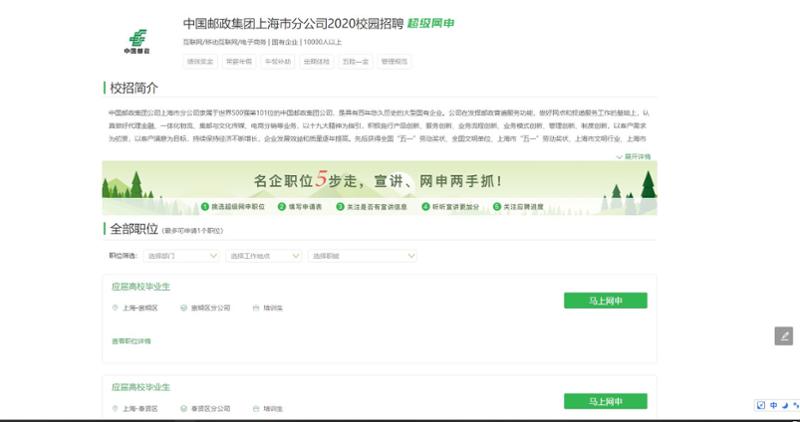Expand company intro via 展开详情

tap(635, 157)
